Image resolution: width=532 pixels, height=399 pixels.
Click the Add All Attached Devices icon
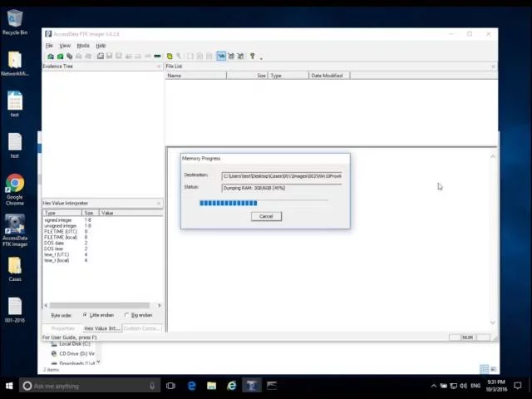pos(60,57)
